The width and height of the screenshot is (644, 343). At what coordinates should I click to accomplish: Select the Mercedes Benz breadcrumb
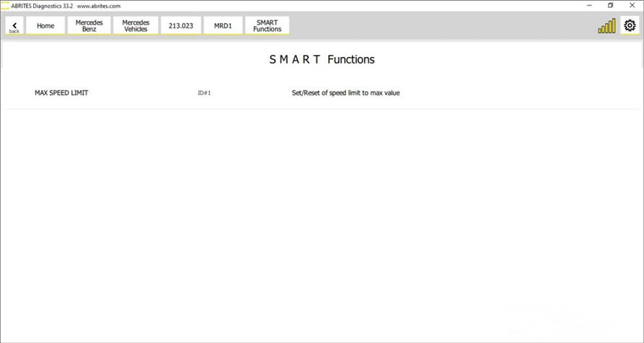89,26
